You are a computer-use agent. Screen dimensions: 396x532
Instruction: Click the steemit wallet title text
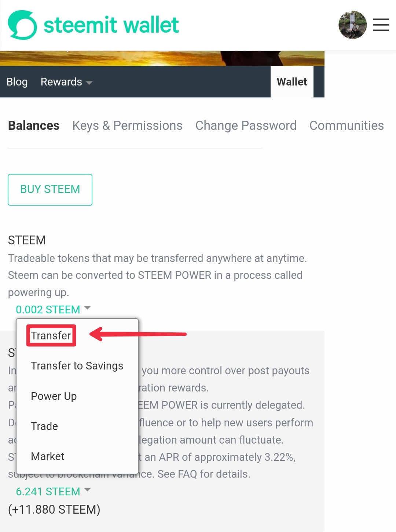tap(111, 25)
